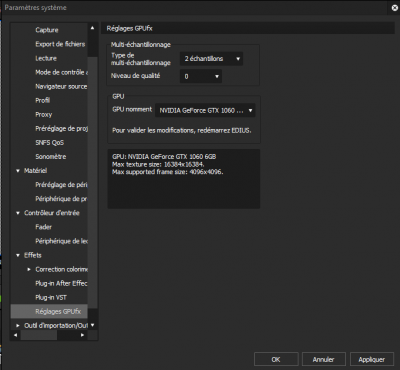This screenshot has height=370, width=400.
Task: Collapse the Matériel tree section
Action: 18,171
